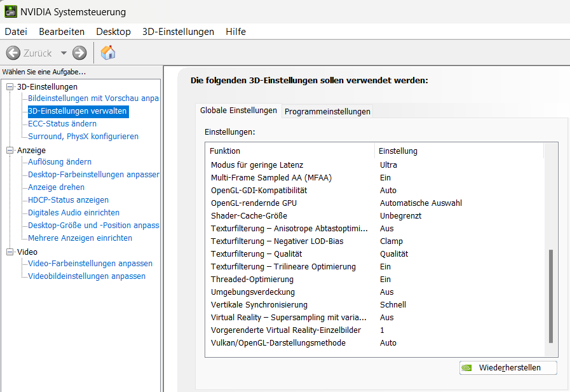Open Video-Farbeinstellungen anpassen link
570x392 pixels.
pos(90,264)
